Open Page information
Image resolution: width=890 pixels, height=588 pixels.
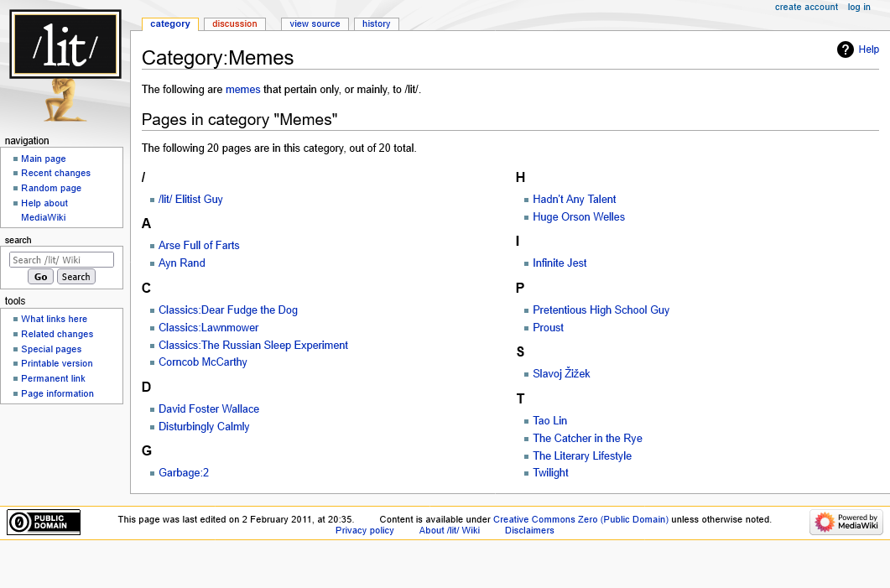[x=57, y=393]
